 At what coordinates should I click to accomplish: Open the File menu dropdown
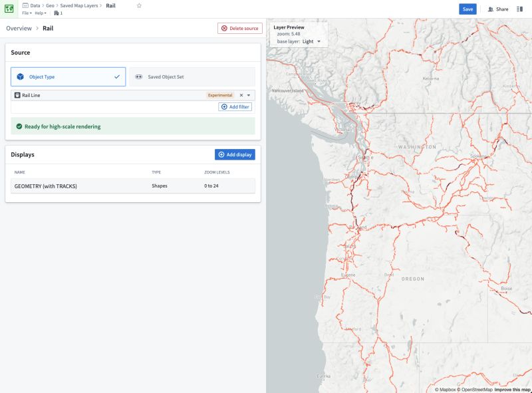tap(27, 13)
